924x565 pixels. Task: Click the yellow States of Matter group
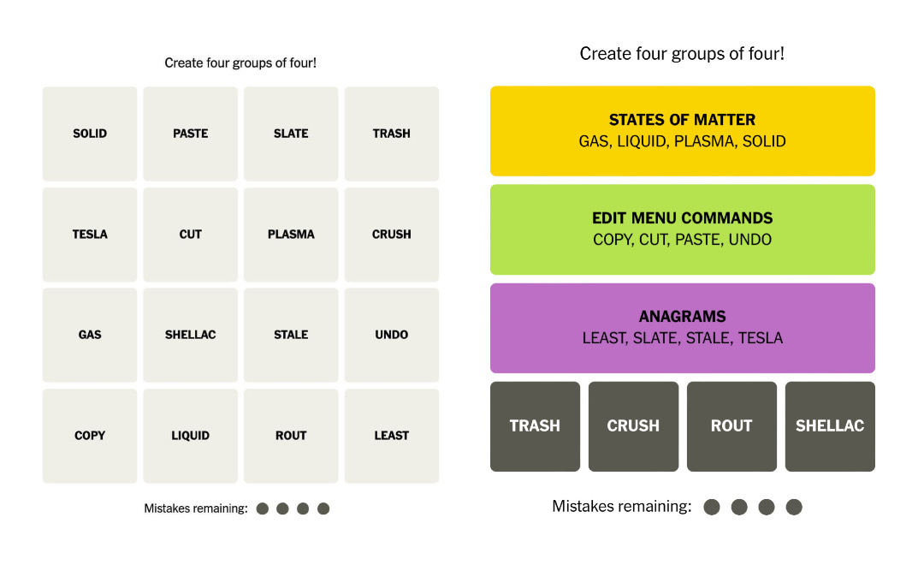pyautogui.click(x=682, y=131)
